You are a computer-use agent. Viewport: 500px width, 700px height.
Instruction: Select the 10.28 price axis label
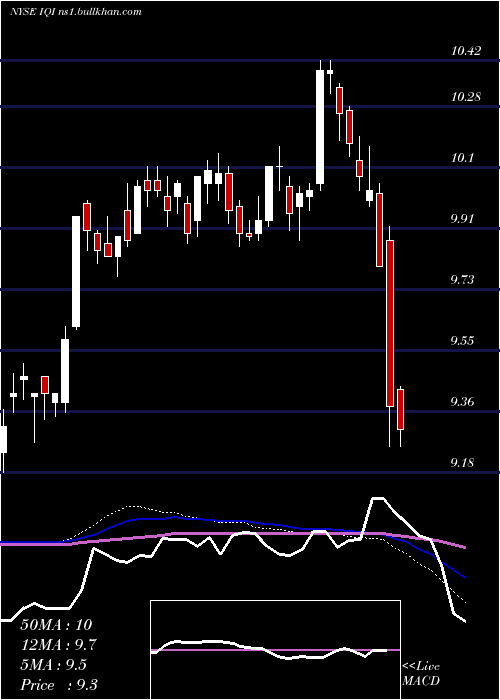pyautogui.click(x=466, y=96)
